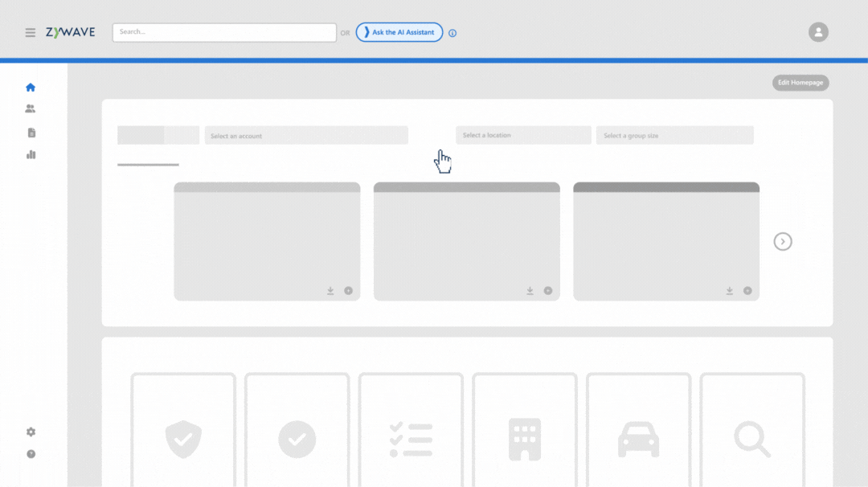Click the Help icon below Settings
Viewport: 868px width, 487px height.
(x=30, y=453)
